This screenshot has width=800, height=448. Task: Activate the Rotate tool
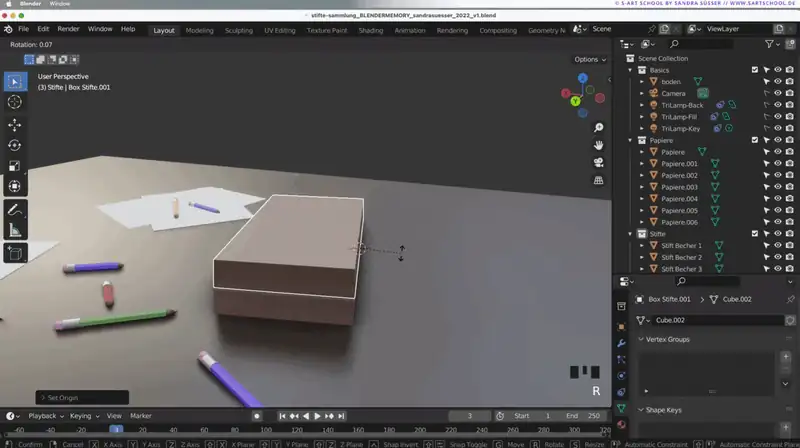(15, 145)
